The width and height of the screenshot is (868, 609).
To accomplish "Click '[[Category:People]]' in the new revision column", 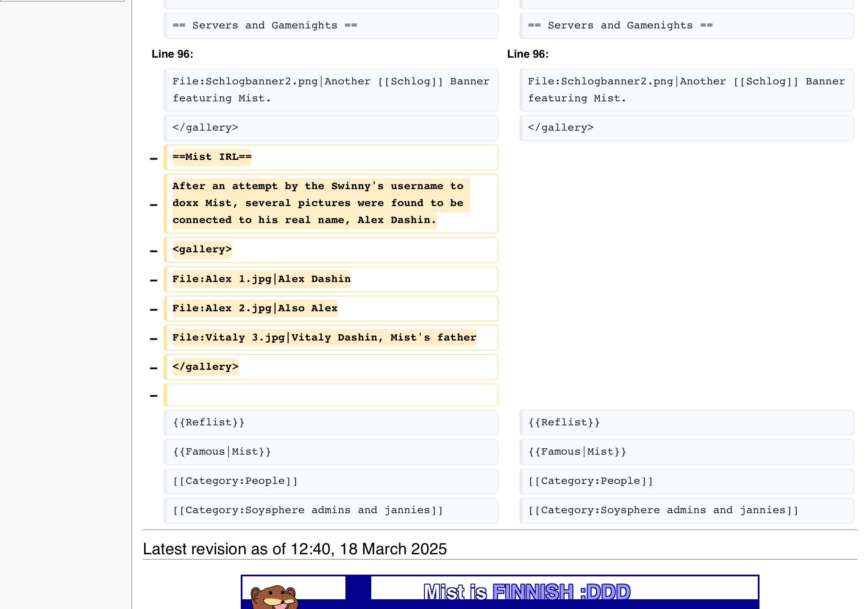I will click(686, 481).
